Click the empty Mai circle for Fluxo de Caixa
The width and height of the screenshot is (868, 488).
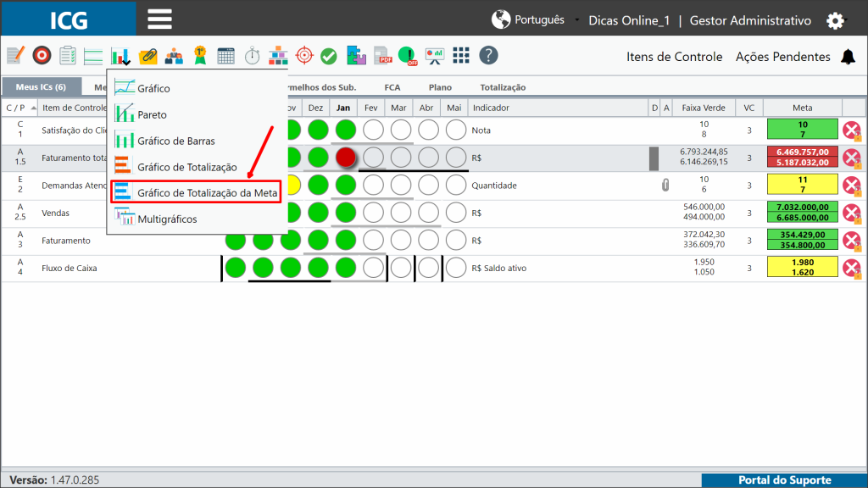click(x=455, y=268)
